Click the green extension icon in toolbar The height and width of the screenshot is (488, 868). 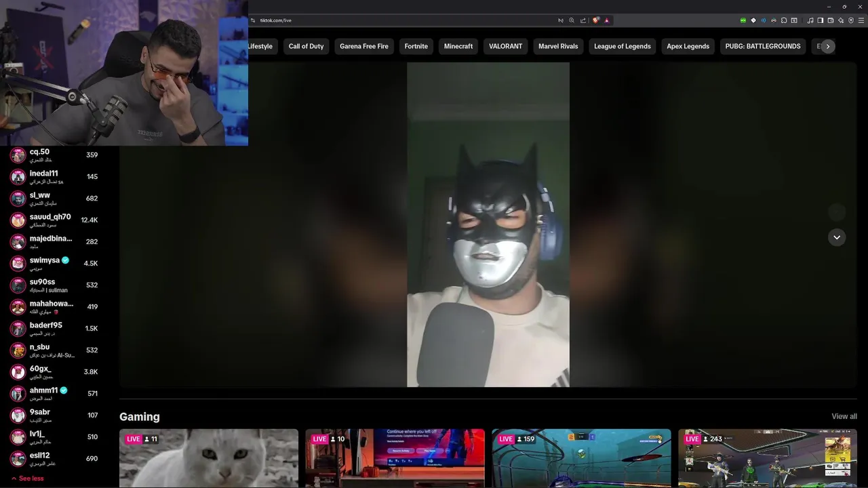[x=743, y=20]
